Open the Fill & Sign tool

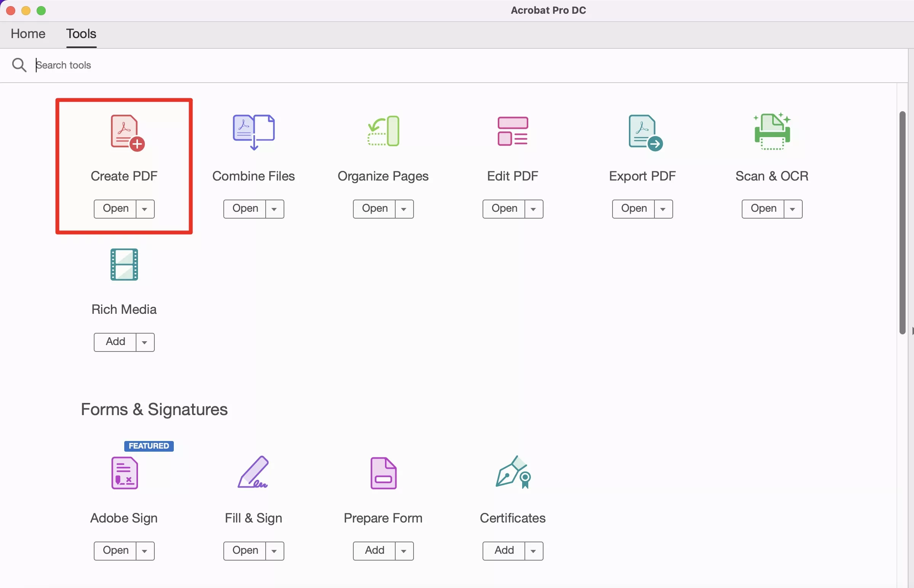point(244,550)
